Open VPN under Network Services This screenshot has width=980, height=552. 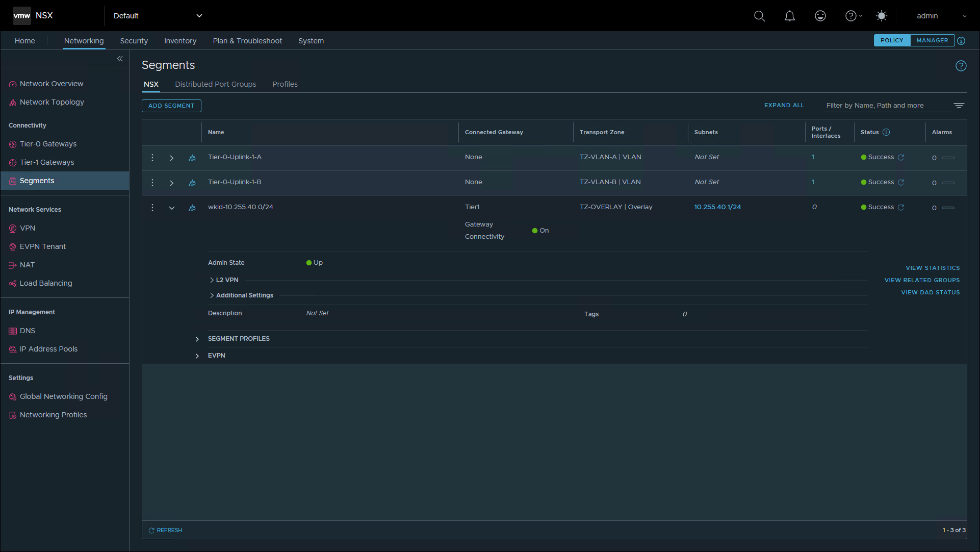[28, 228]
